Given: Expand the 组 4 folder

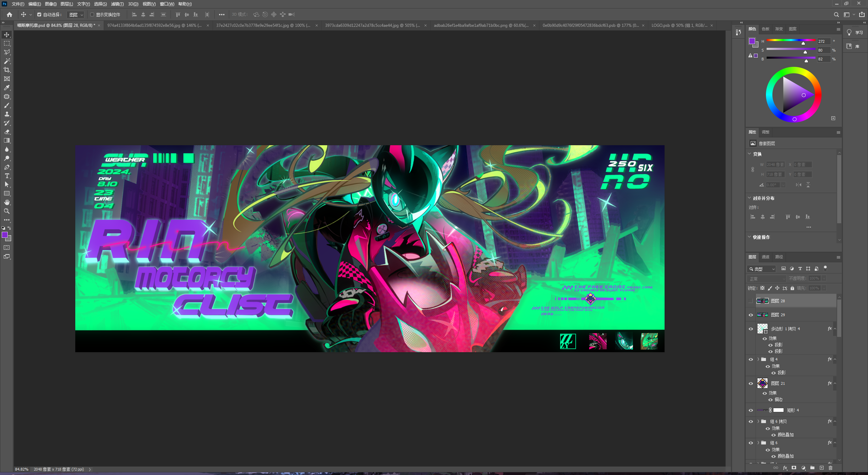Looking at the screenshot, I should click(x=758, y=359).
